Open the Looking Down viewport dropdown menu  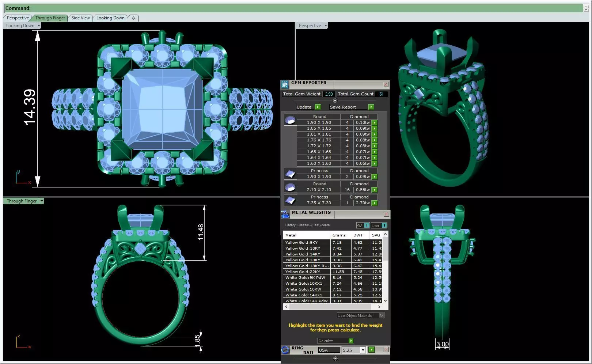[39, 26]
